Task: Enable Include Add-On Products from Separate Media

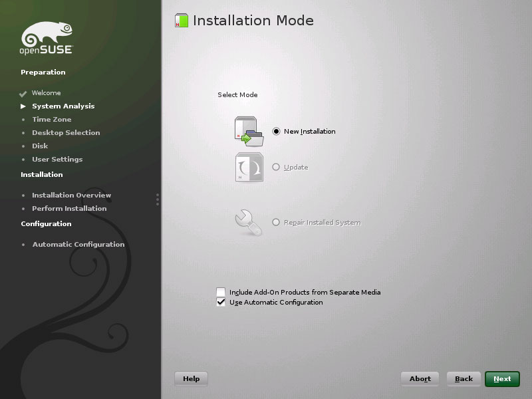Action: (x=221, y=292)
